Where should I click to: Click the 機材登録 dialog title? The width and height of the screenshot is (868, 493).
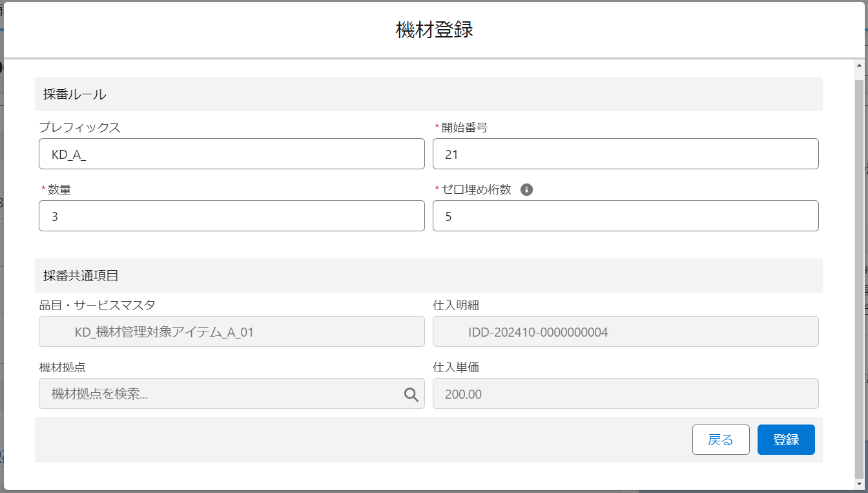click(434, 30)
